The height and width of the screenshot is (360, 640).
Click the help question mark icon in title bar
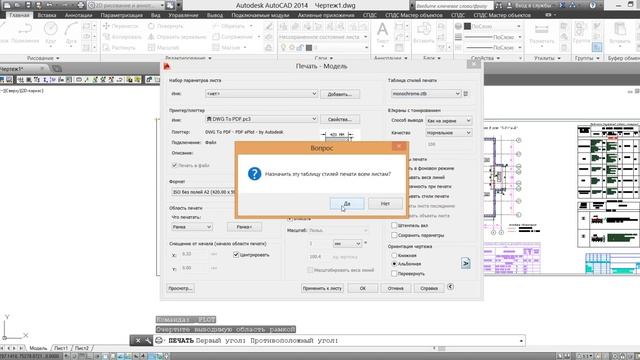tap(593, 5)
